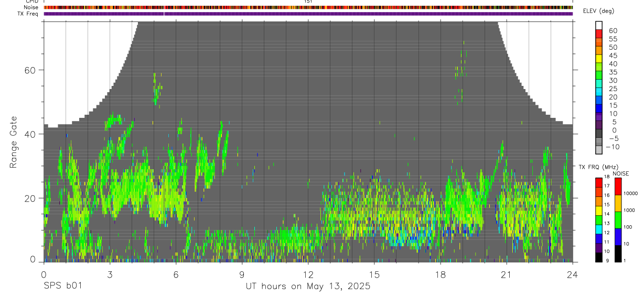Click the white top segment of ELEV color bar
Viewport: 644px width, 297px height.
tap(599, 25)
